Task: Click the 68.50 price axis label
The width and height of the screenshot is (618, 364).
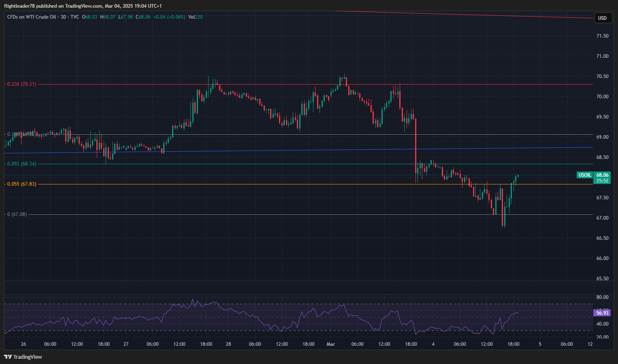Action: pos(602,157)
